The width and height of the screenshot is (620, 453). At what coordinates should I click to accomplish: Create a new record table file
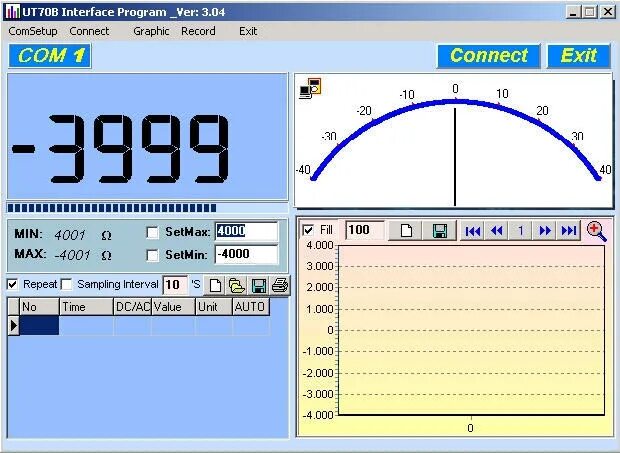pyautogui.click(x=215, y=285)
